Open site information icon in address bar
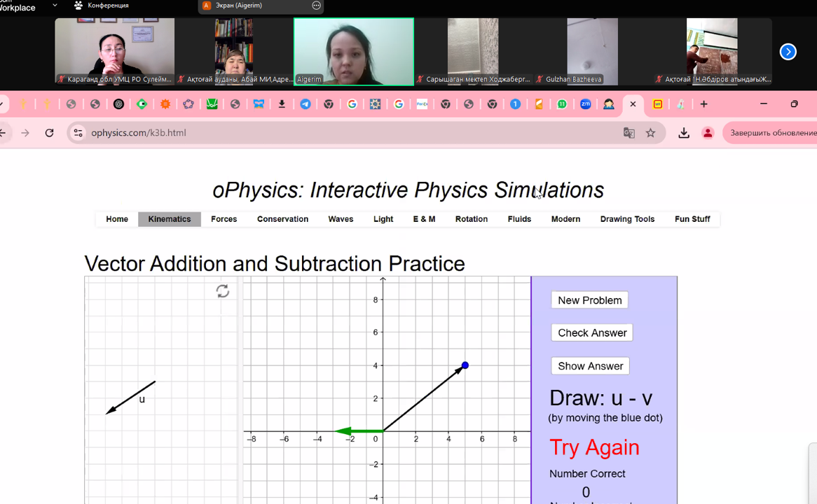Screen dimensions: 817x504 pos(78,133)
